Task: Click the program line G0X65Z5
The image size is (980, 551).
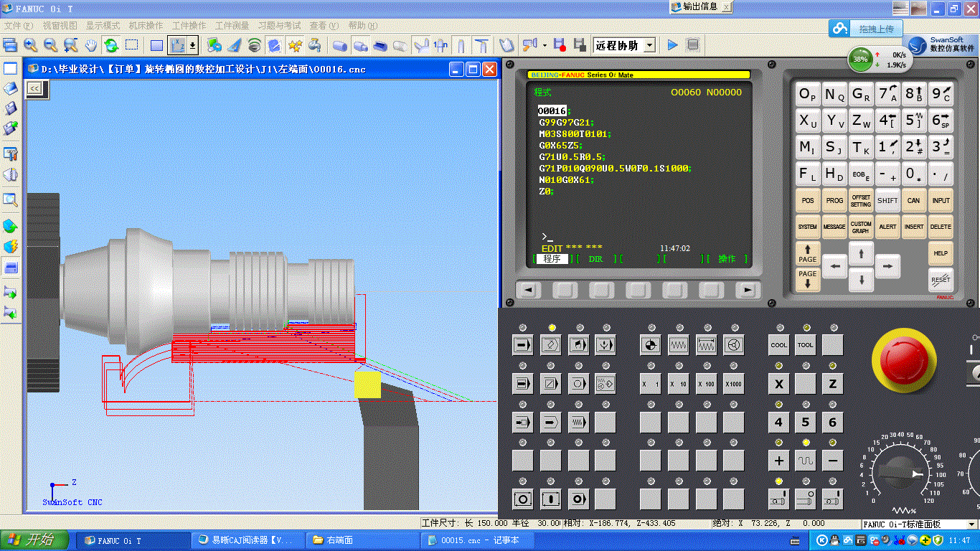Action: pyautogui.click(x=561, y=145)
